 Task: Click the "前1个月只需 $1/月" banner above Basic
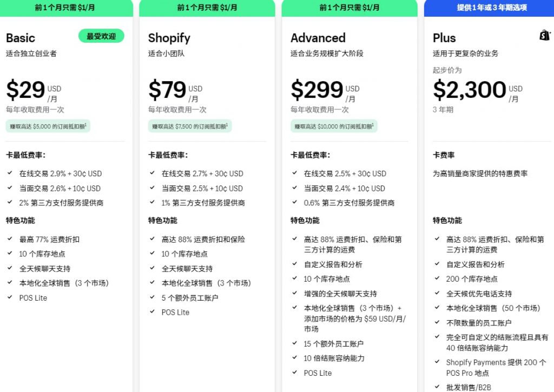click(x=66, y=8)
